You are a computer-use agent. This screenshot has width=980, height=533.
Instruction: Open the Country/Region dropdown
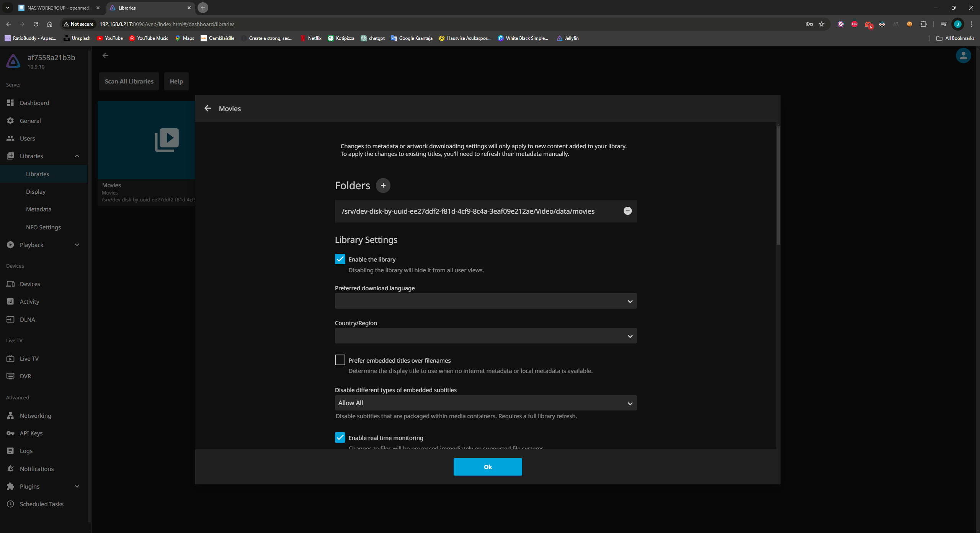click(485, 336)
